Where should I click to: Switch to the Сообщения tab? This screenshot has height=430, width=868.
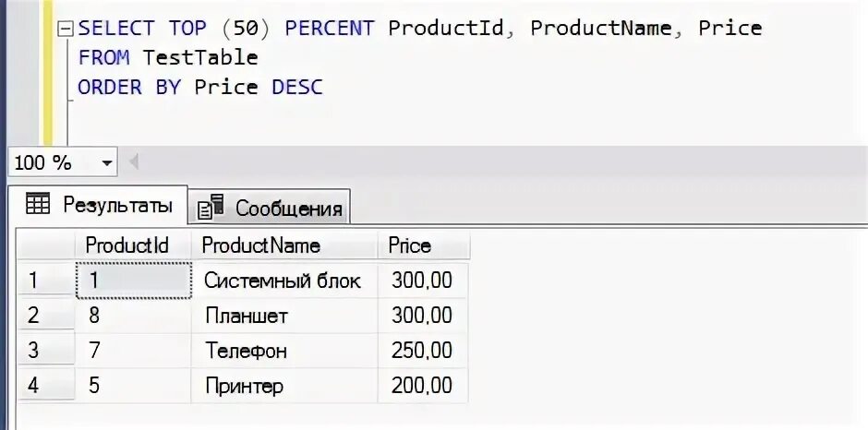(271, 208)
